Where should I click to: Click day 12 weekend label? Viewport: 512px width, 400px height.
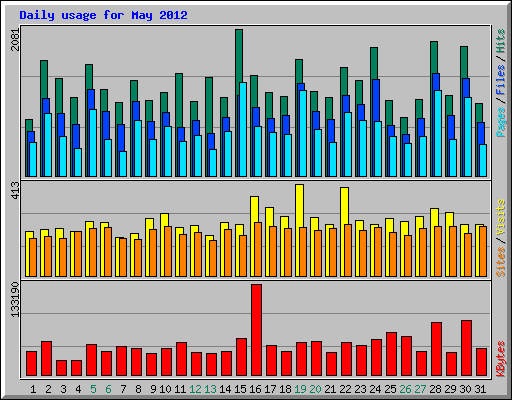coord(195,389)
